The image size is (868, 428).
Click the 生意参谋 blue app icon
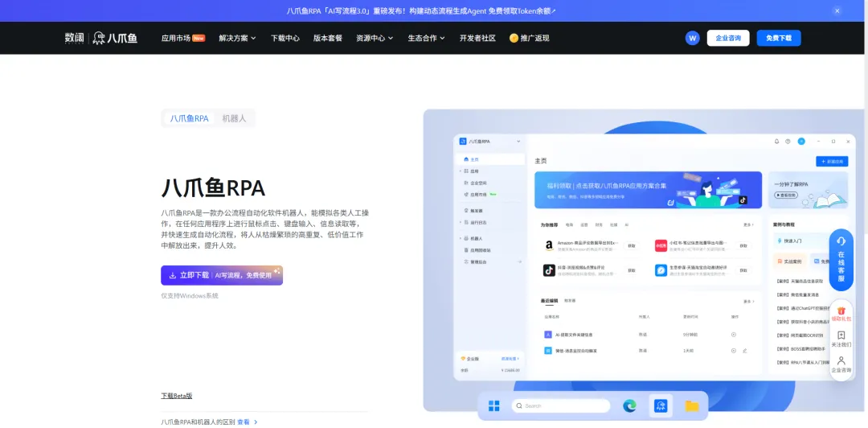click(x=661, y=270)
